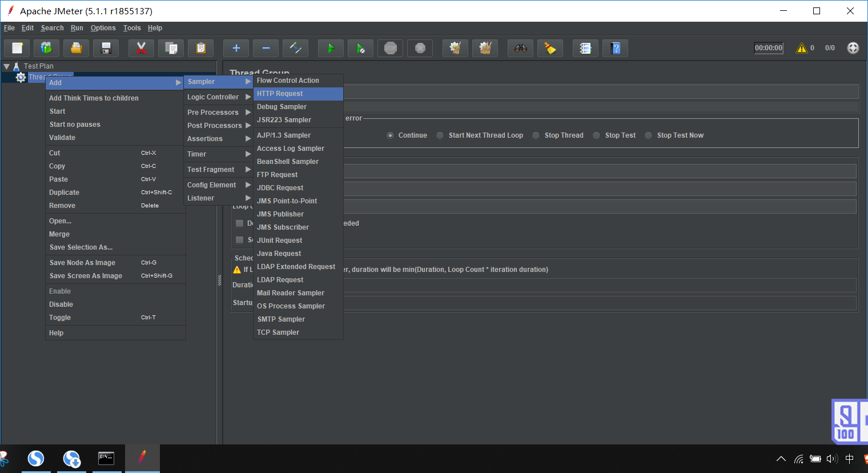
Task: Click the remote engine globe icon
Action: [853, 48]
